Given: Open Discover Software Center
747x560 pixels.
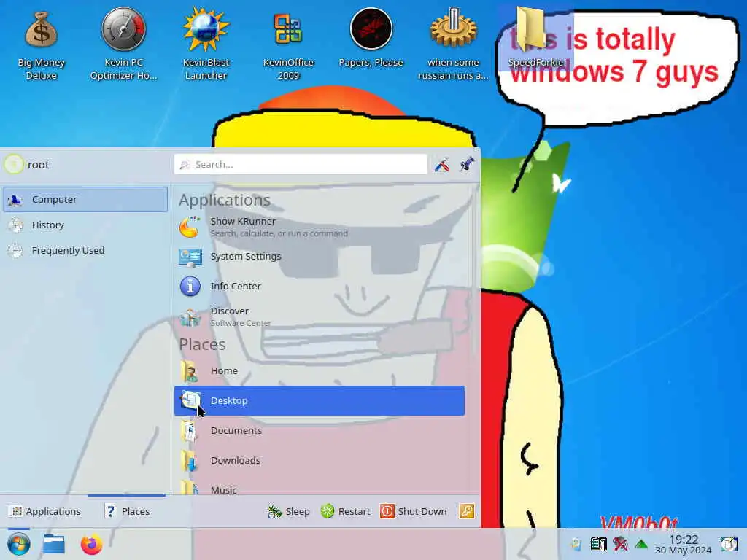Looking at the screenshot, I should (x=320, y=316).
